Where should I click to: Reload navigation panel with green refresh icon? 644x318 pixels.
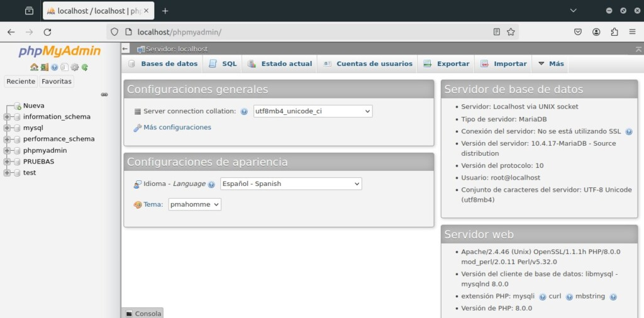[84, 67]
